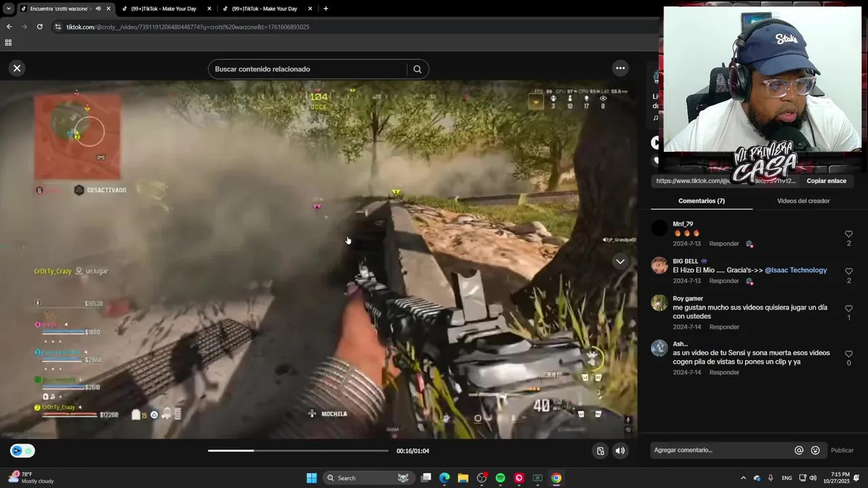Reply to Roy gamer's comment
This screenshot has height=488, width=868.
pyautogui.click(x=724, y=327)
